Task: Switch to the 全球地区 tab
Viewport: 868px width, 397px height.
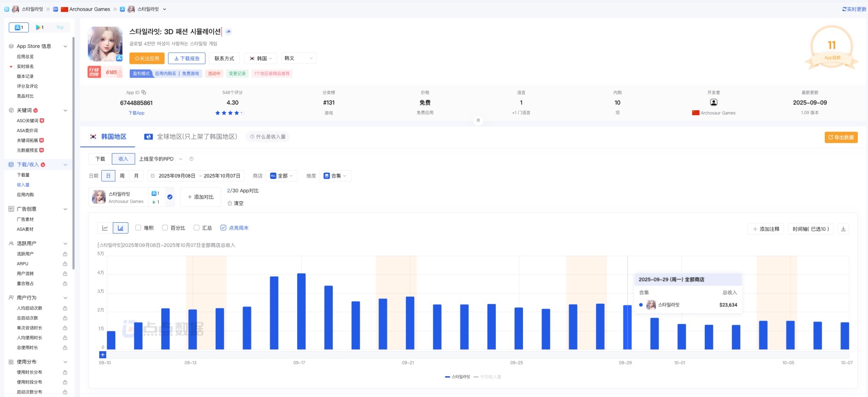Action: coord(191,137)
